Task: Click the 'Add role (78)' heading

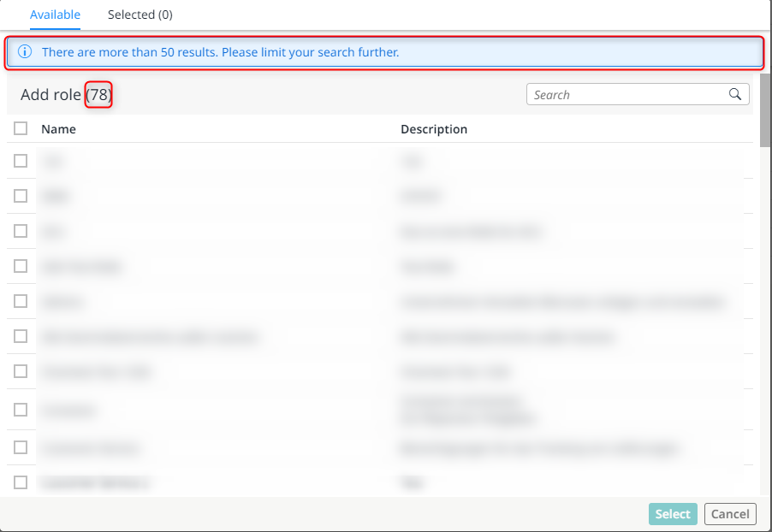Action: (67, 94)
